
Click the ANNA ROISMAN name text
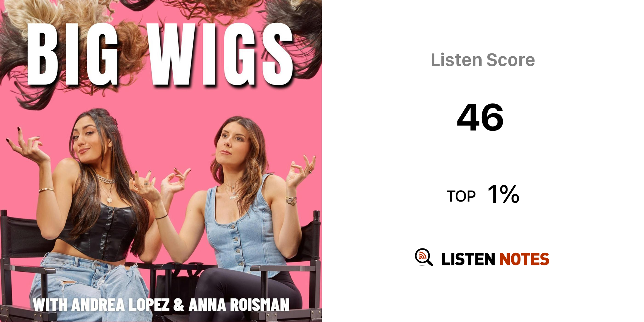click(x=239, y=304)
